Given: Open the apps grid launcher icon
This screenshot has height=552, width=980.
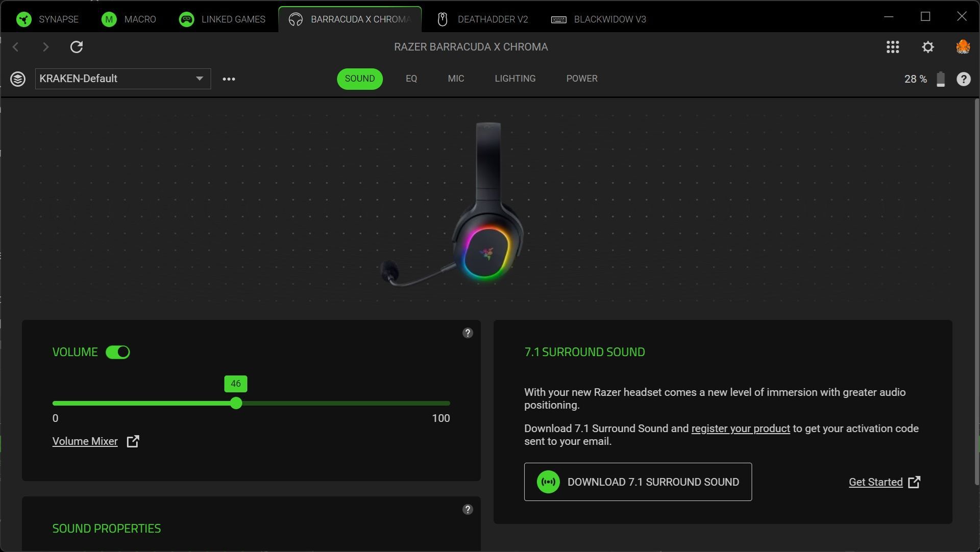Looking at the screenshot, I should [893, 47].
